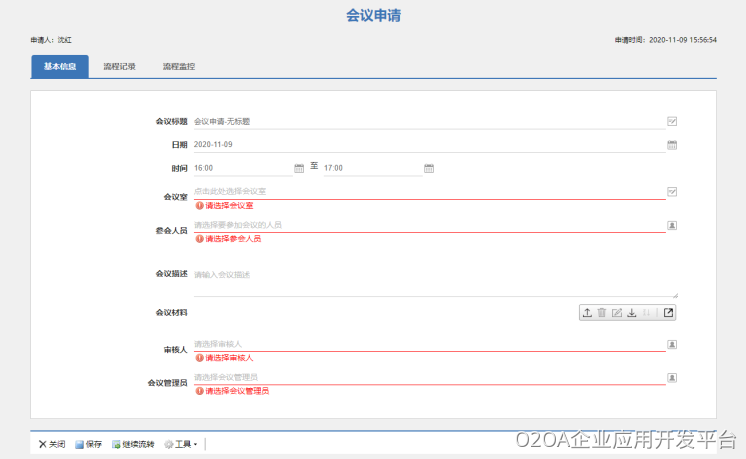
Task: Open person selector for 参会人员
Action: tap(672, 225)
